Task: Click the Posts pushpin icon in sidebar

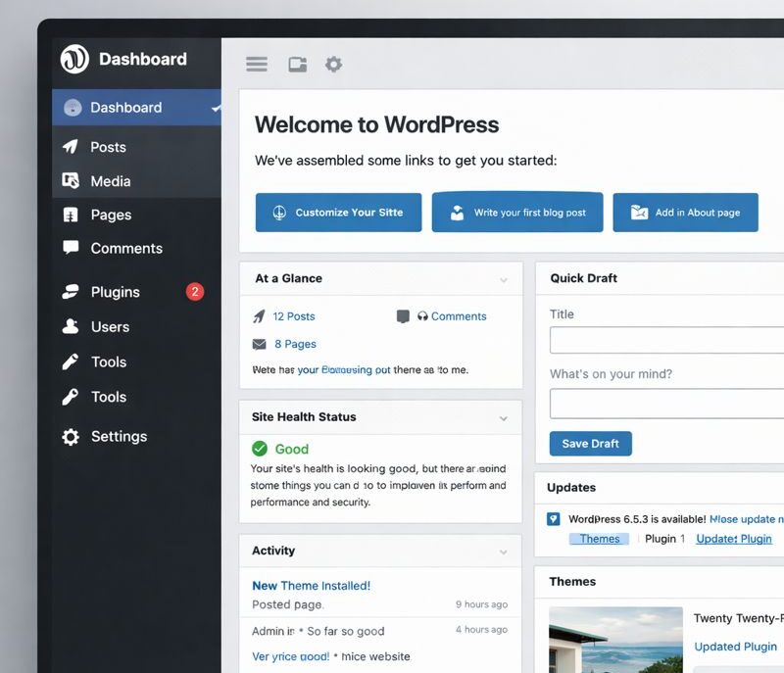Action: click(x=71, y=147)
